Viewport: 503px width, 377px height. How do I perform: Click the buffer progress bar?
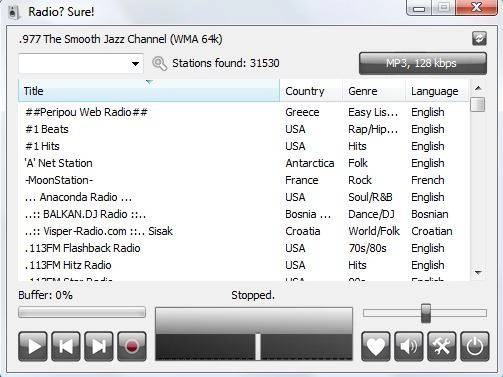tap(82, 312)
